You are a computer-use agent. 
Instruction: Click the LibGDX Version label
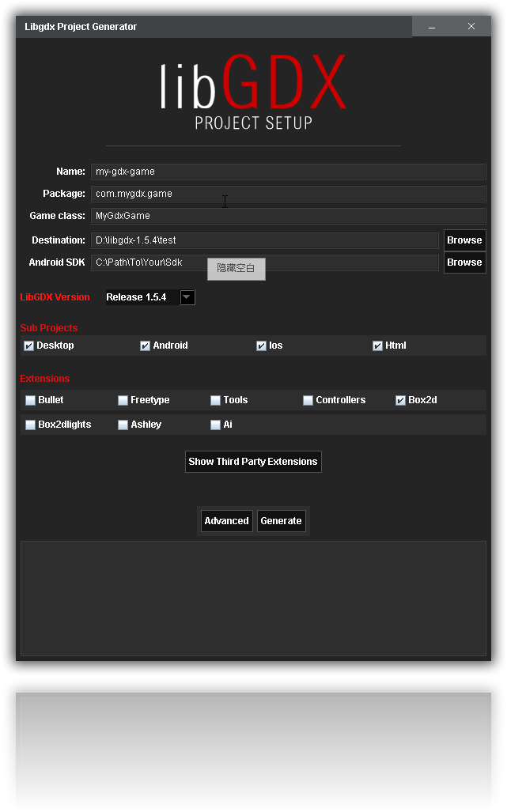click(55, 297)
